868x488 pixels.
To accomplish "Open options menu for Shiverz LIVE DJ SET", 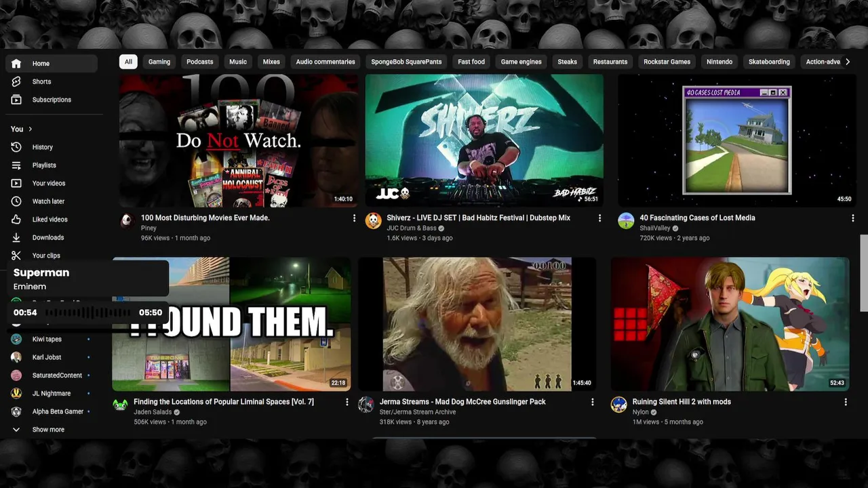I will (599, 218).
